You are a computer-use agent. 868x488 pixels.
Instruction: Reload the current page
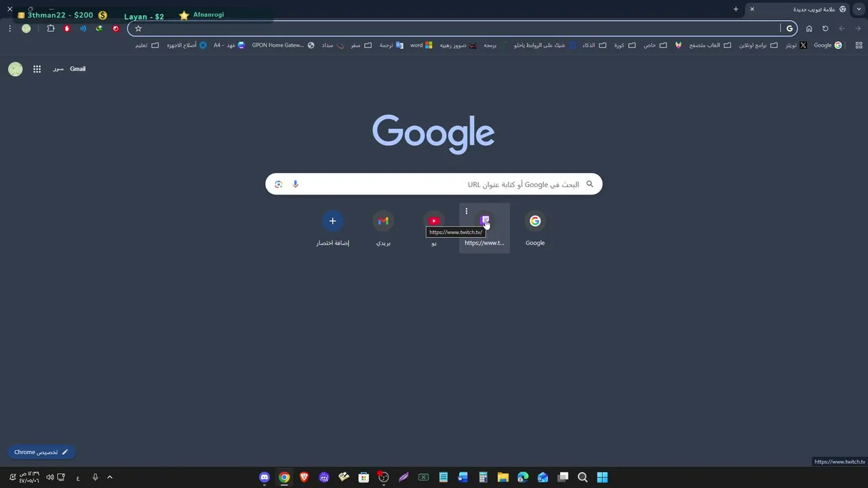pos(825,28)
